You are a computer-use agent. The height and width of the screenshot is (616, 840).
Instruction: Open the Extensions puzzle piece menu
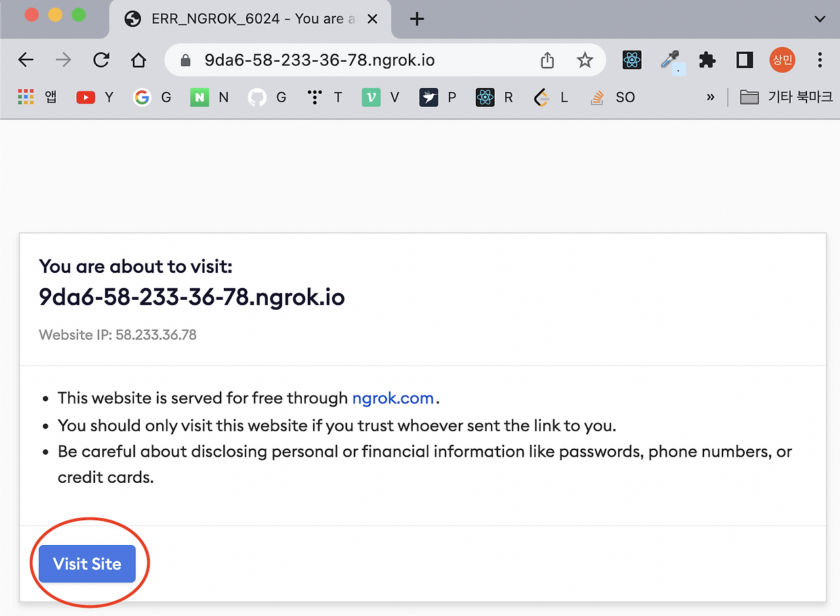[707, 60]
